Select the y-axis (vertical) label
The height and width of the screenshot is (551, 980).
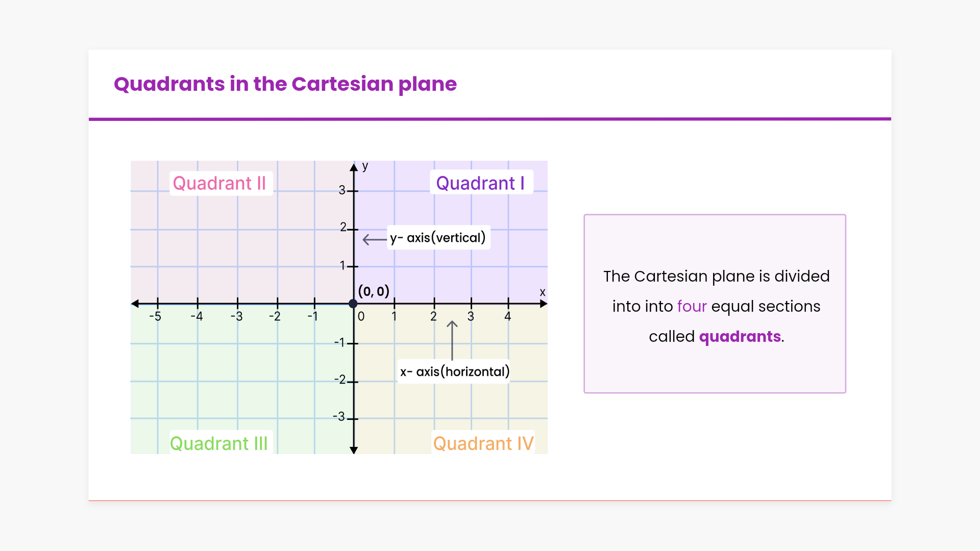pyautogui.click(x=438, y=238)
